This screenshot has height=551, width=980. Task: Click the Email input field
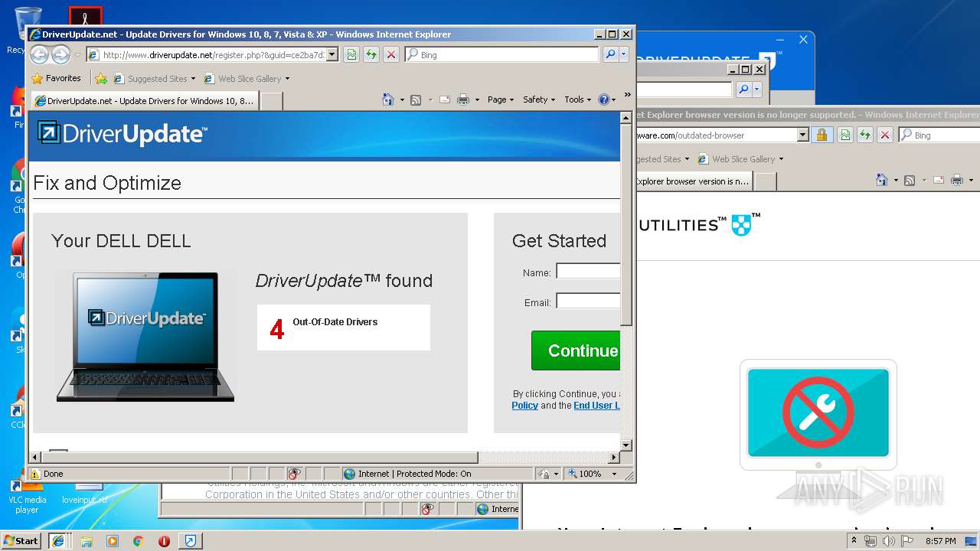point(588,301)
